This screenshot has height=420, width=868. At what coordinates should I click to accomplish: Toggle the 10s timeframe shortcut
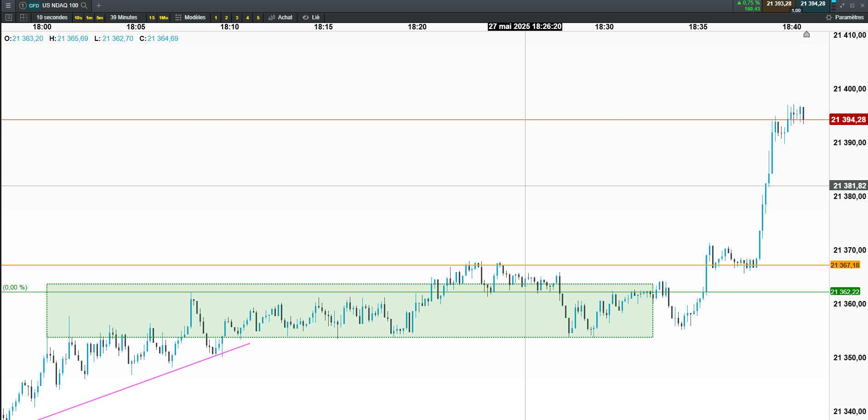(78, 17)
